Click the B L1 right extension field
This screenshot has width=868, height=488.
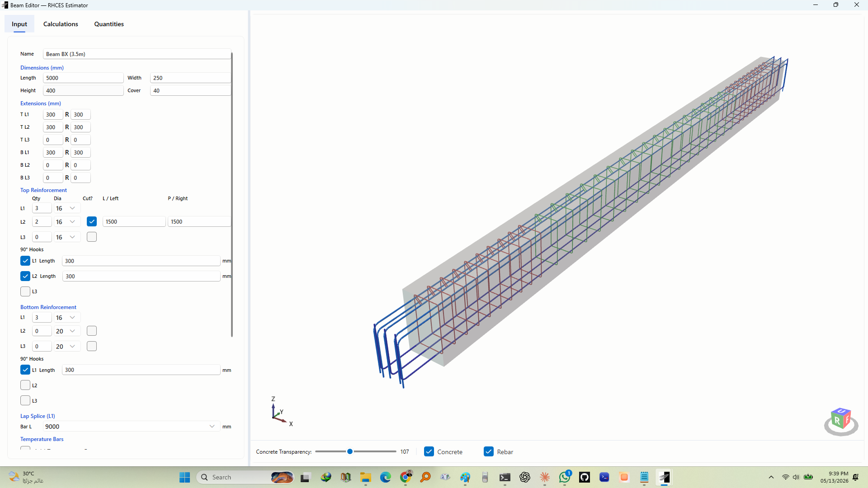click(x=80, y=152)
